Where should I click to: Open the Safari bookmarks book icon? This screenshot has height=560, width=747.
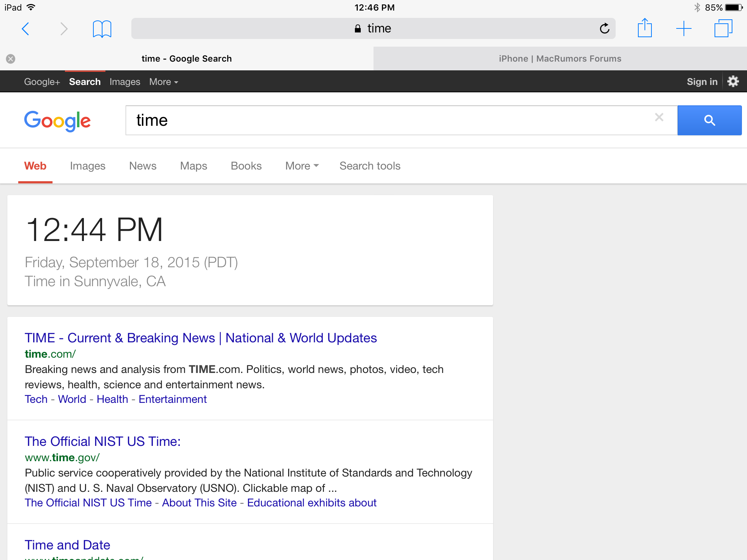click(102, 29)
